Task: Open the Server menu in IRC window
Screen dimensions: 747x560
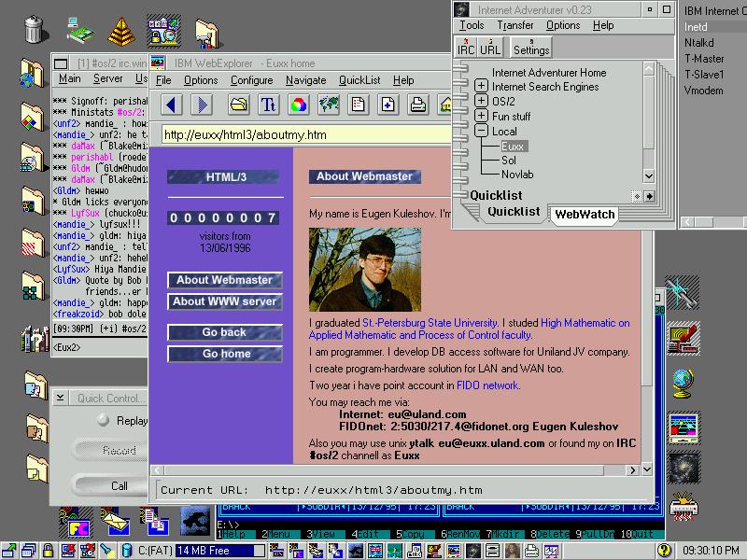Action: (x=107, y=78)
